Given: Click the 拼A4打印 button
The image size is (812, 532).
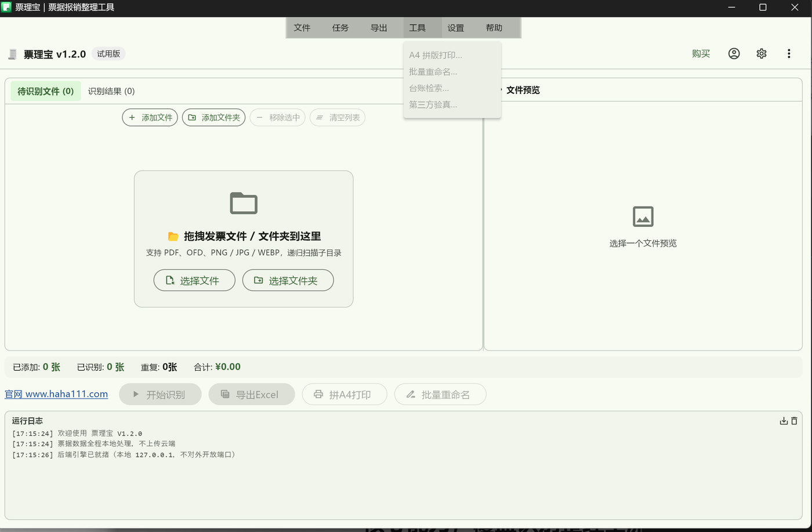Looking at the screenshot, I should [345, 395].
